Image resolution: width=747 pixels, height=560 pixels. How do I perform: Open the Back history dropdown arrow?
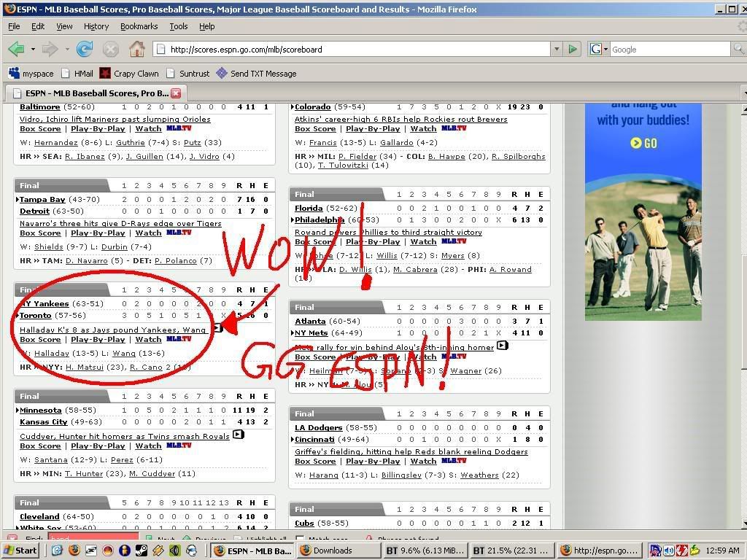[x=33, y=49]
